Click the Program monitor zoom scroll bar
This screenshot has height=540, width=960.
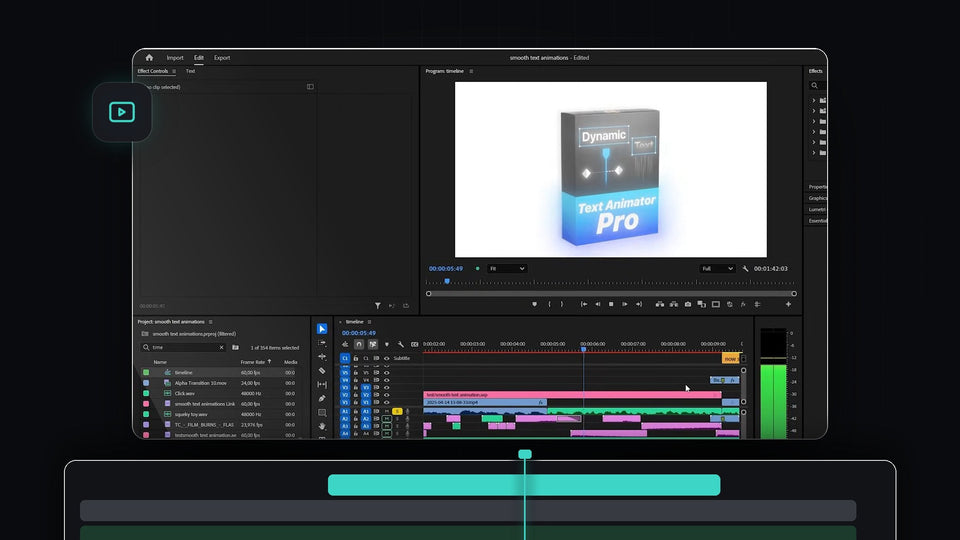[x=611, y=294]
